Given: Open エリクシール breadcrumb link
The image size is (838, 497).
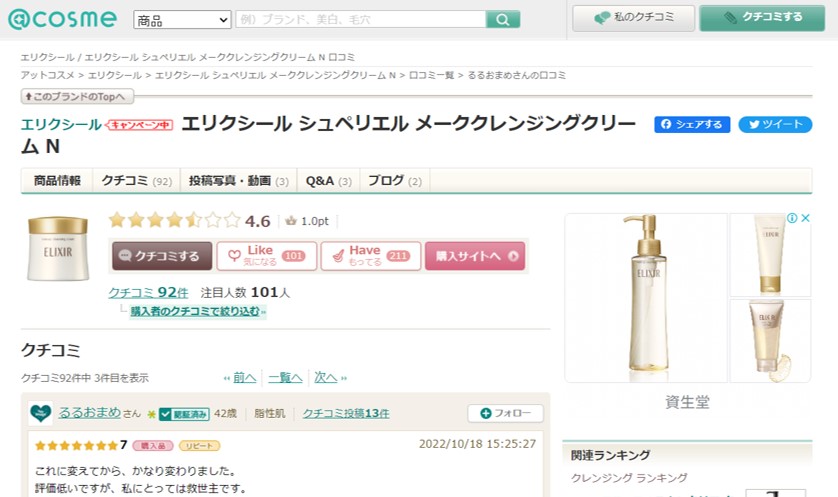Looking at the screenshot, I should pos(114,75).
